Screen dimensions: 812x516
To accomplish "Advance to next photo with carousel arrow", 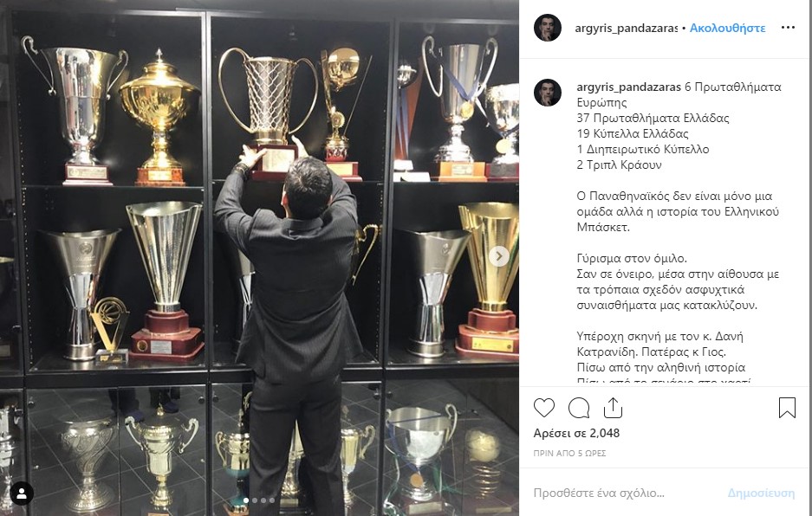I will pyautogui.click(x=499, y=255).
